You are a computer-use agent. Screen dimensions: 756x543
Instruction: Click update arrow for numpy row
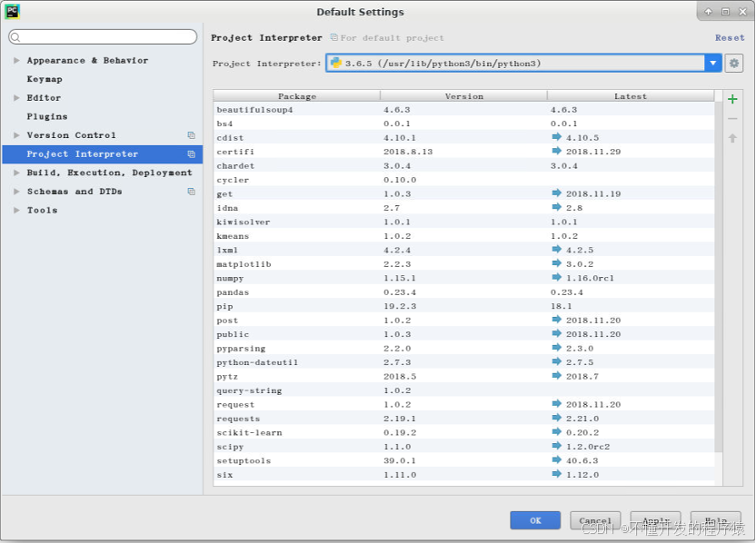tap(557, 277)
